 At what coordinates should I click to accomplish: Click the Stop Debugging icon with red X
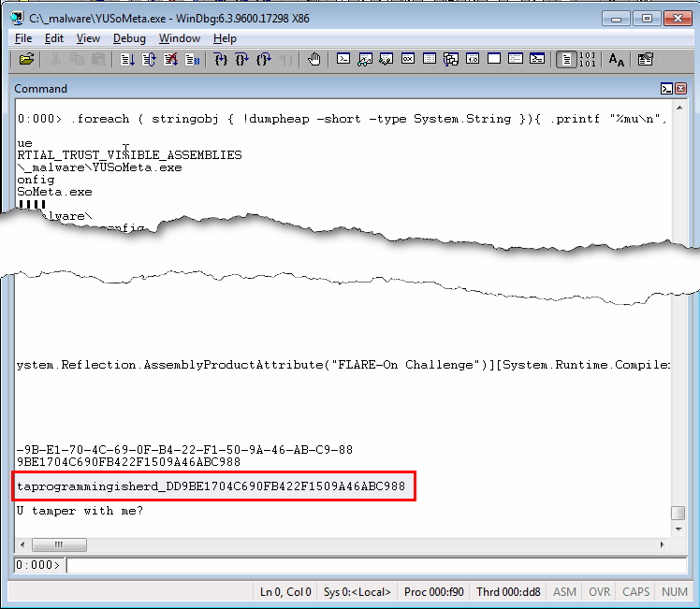click(171, 60)
